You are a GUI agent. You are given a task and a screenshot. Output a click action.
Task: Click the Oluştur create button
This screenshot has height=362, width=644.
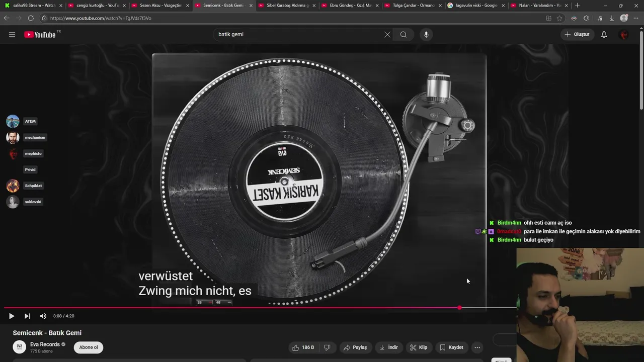pyautogui.click(x=577, y=35)
